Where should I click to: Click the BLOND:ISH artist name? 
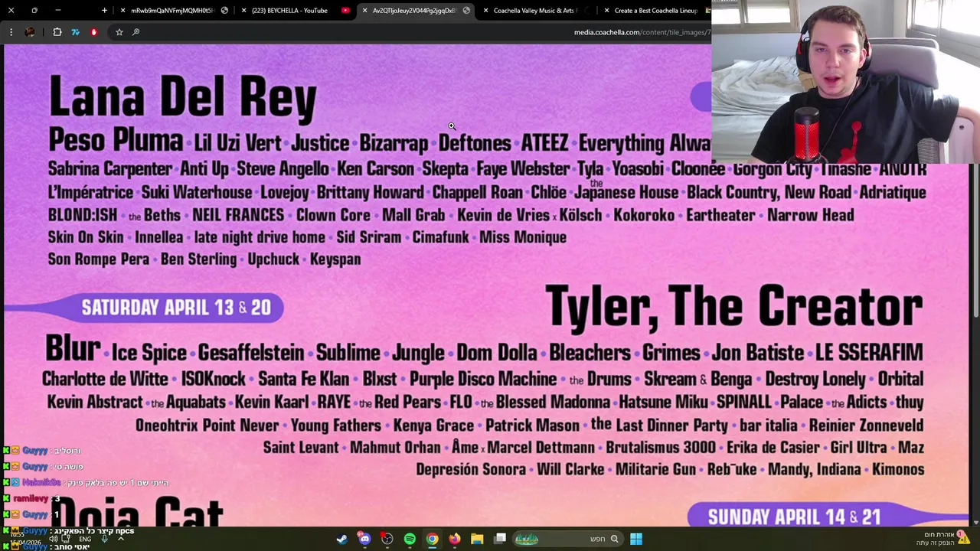coord(82,215)
